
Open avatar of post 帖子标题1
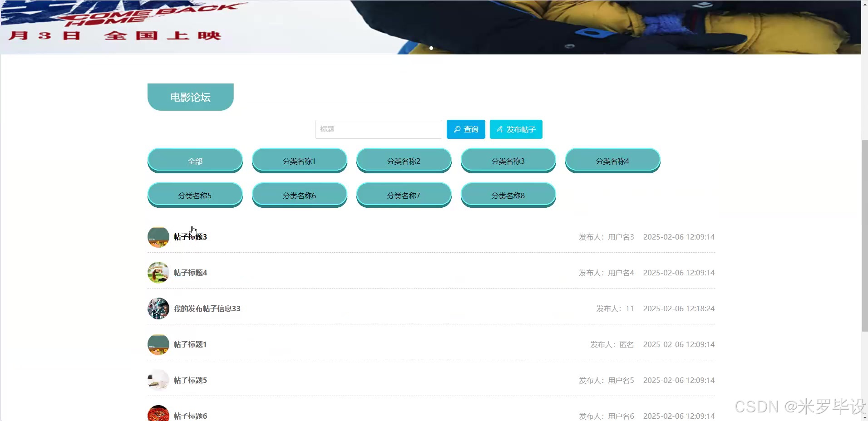tap(158, 344)
